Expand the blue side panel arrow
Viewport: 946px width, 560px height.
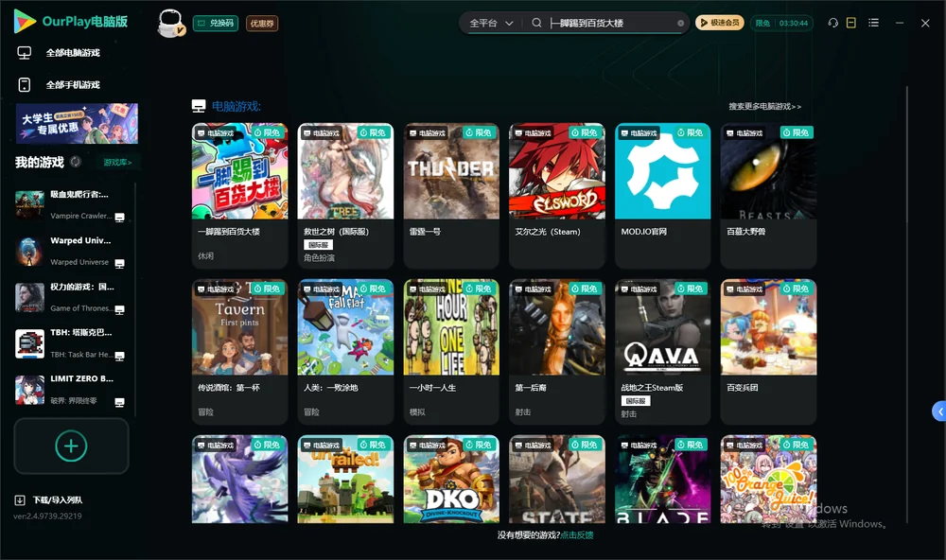pyautogui.click(x=938, y=411)
